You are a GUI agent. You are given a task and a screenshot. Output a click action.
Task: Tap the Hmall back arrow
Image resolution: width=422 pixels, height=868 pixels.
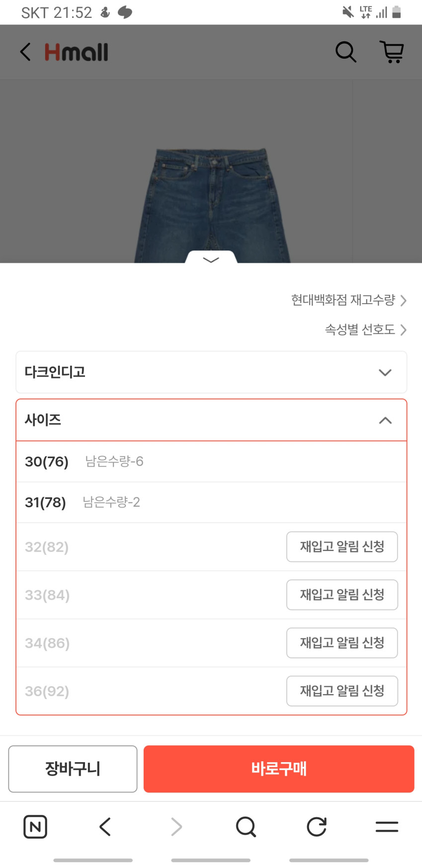(x=25, y=52)
